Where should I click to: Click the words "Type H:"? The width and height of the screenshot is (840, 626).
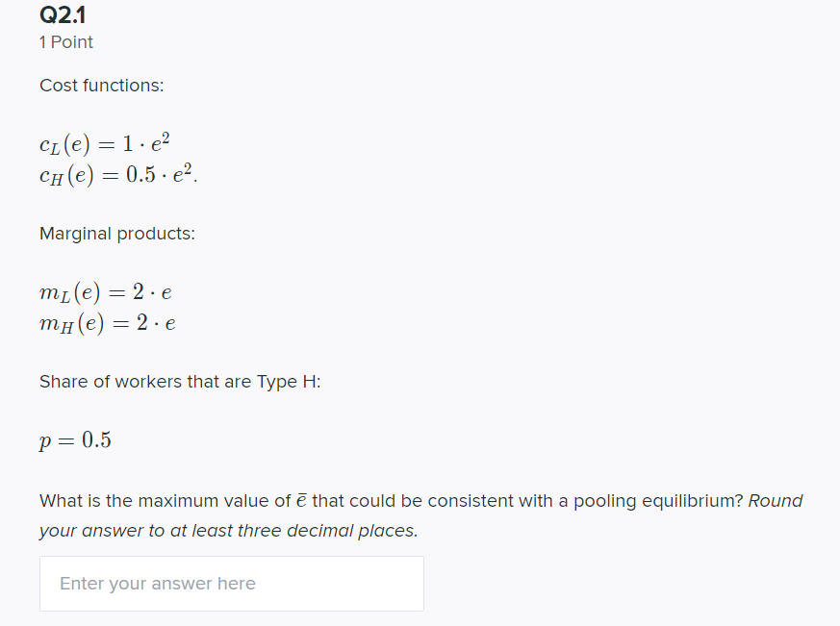pyautogui.click(x=289, y=382)
